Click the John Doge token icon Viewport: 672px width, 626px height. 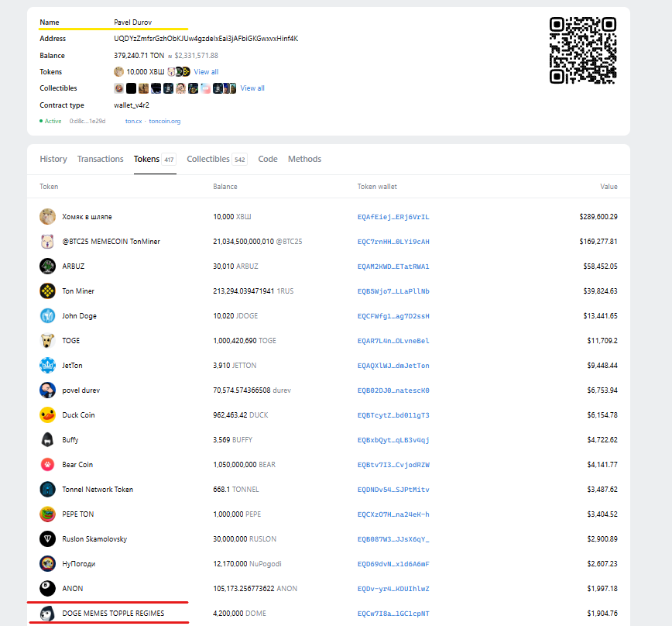(x=47, y=316)
